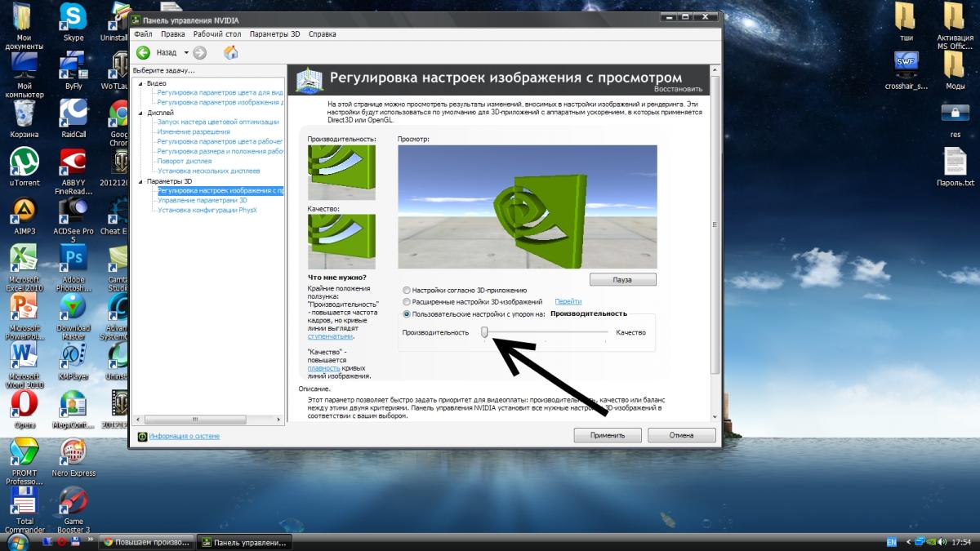Click the Качество preview thumbnail
Image resolution: width=980 pixels, height=551 pixels.
[341, 242]
